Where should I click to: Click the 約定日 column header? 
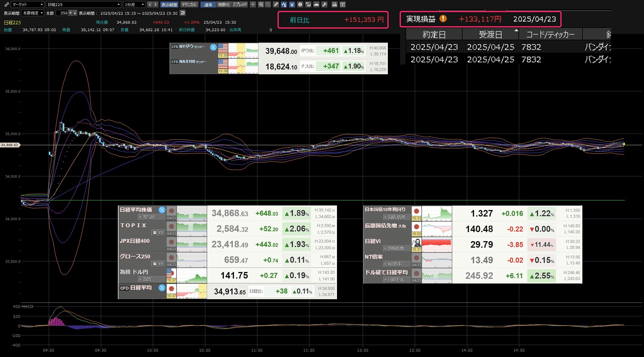[434, 34]
